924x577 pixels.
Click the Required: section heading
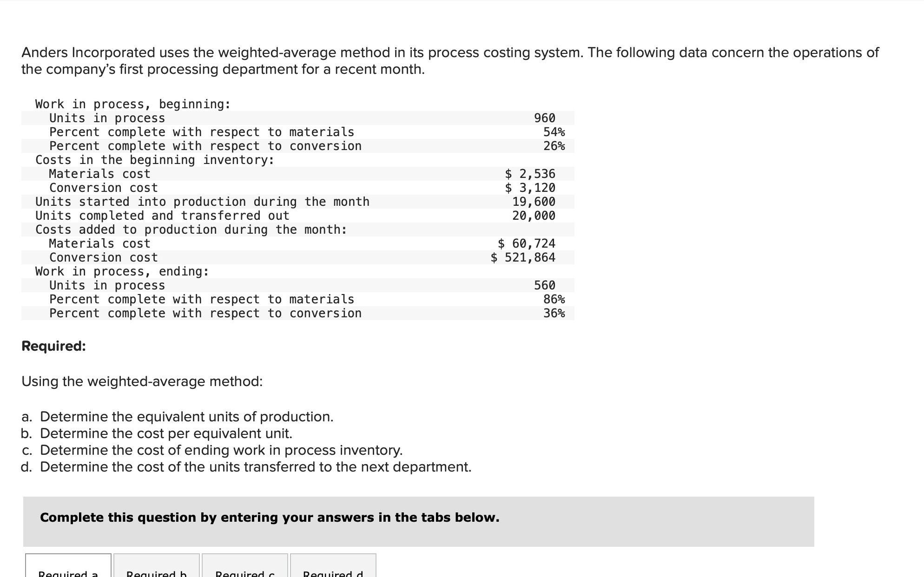click(53, 346)
